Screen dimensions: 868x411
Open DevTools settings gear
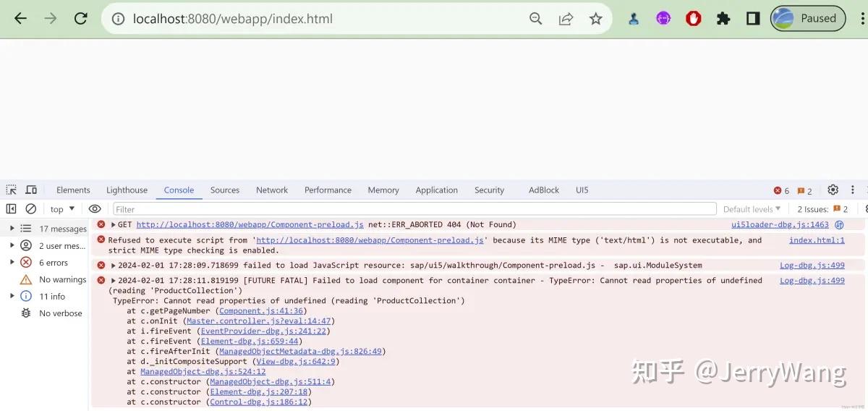tap(833, 190)
